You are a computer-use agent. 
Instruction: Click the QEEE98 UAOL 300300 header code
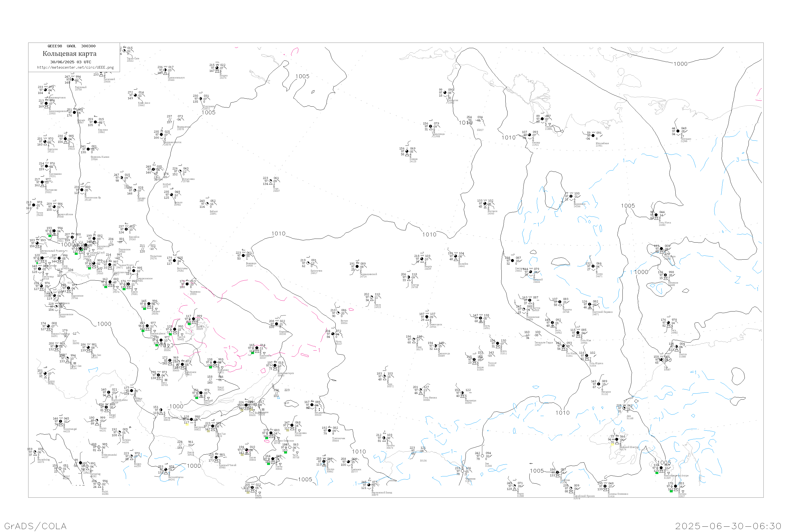71,46
